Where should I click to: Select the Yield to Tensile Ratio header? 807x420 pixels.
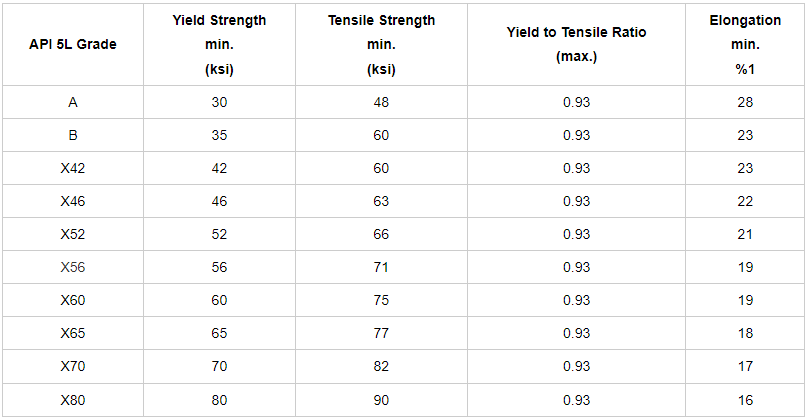click(x=576, y=45)
